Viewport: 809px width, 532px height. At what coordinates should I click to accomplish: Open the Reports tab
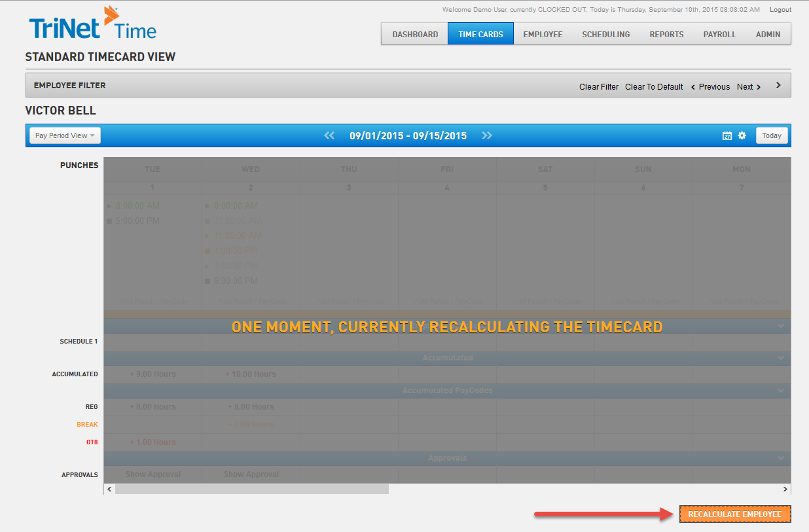(666, 34)
